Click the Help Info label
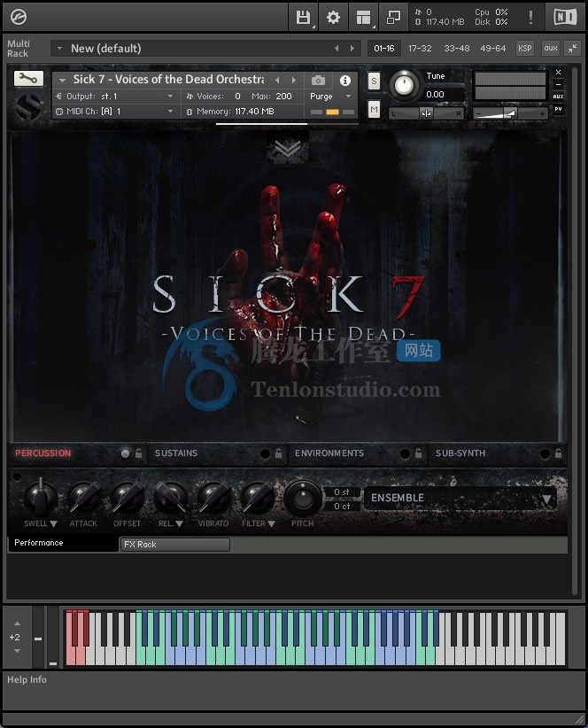This screenshot has height=728, width=588. 27,679
